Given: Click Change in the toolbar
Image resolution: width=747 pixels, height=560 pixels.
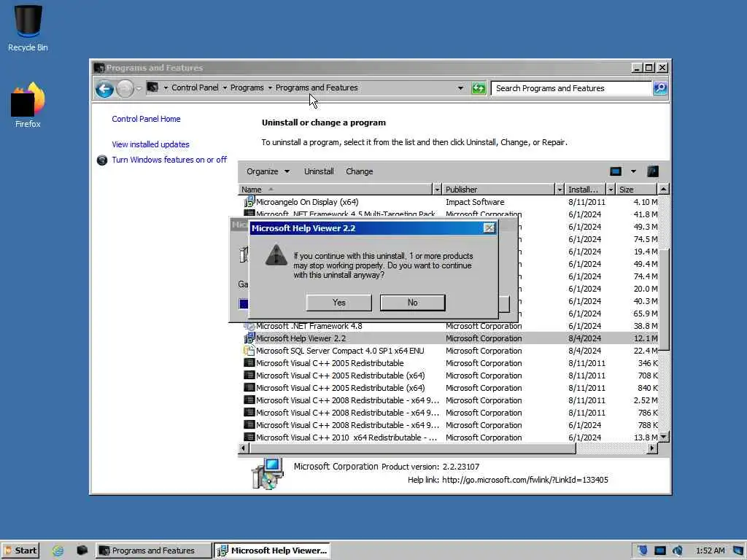Looking at the screenshot, I should [359, 171].
